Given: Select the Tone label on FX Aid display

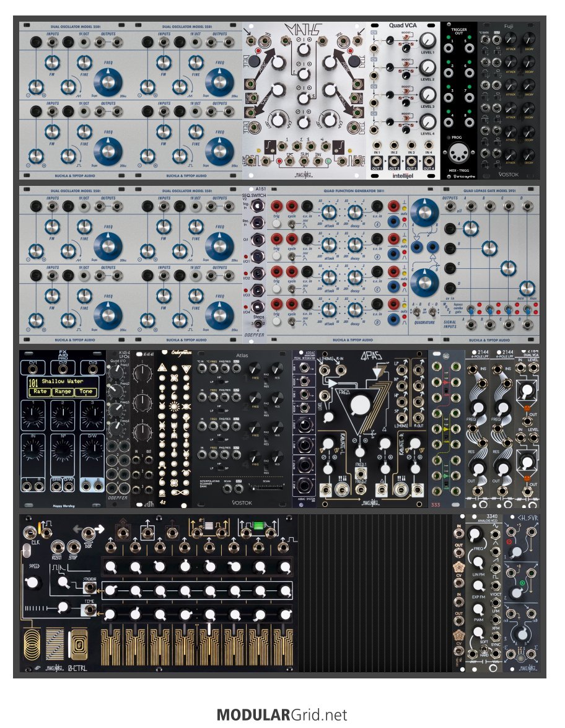Looking at the screenshot, I should click(86, 392).
